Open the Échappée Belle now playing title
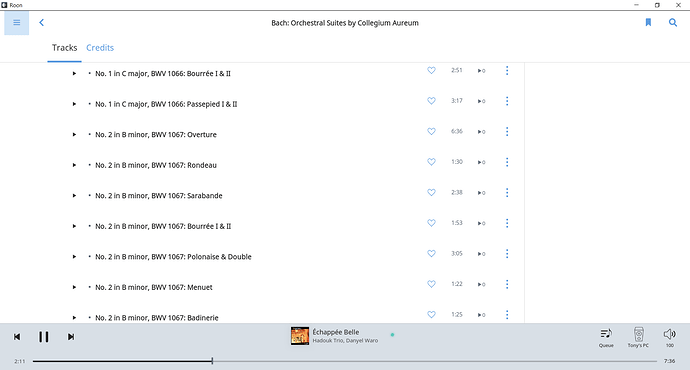This screenshot has width=690, height=370. click(336, 332)
